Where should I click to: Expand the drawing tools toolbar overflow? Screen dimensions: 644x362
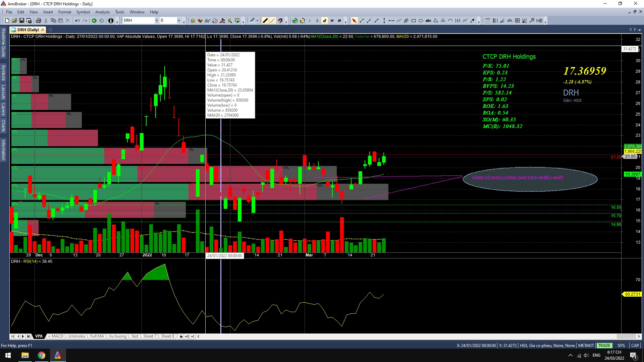click(479, 21)
